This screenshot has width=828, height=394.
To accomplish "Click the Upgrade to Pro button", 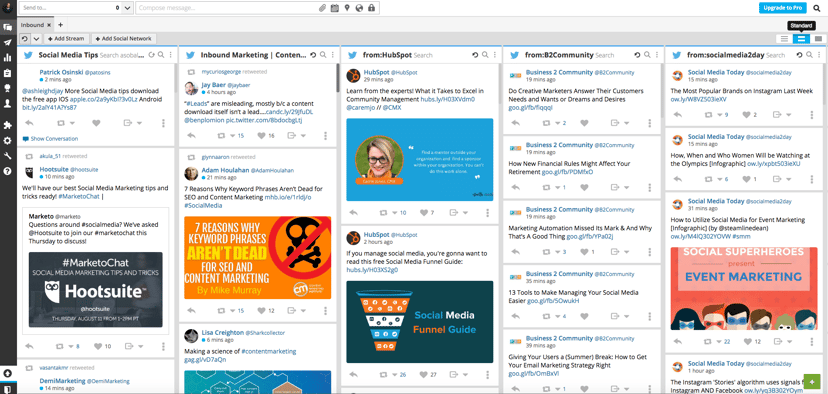I will [x=783, y=8].
